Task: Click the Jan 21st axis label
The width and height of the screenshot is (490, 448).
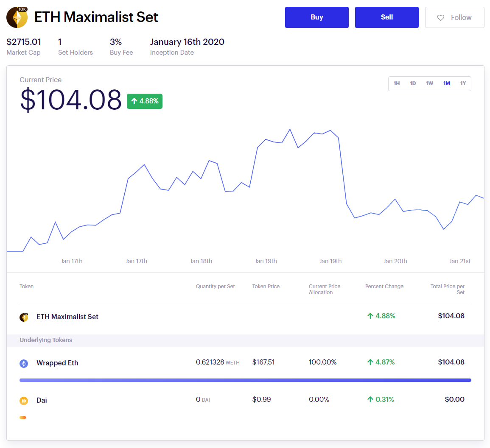Action: (x=460, y=261)
